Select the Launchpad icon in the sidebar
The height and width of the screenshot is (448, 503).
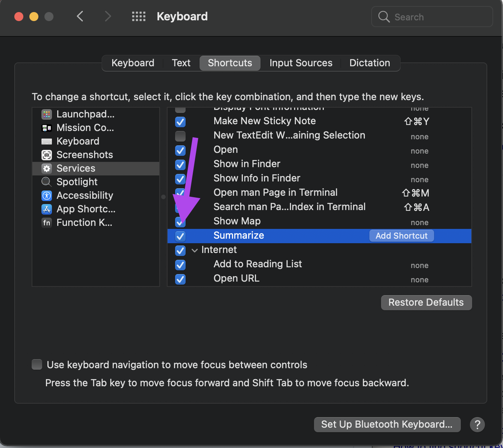(x=47, y=114)
